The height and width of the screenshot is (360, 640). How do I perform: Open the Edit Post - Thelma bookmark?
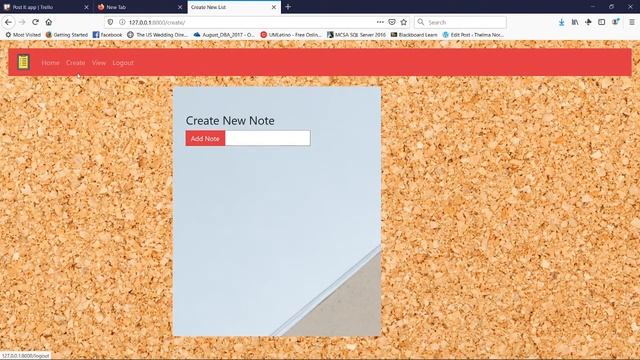coord(473,35)
